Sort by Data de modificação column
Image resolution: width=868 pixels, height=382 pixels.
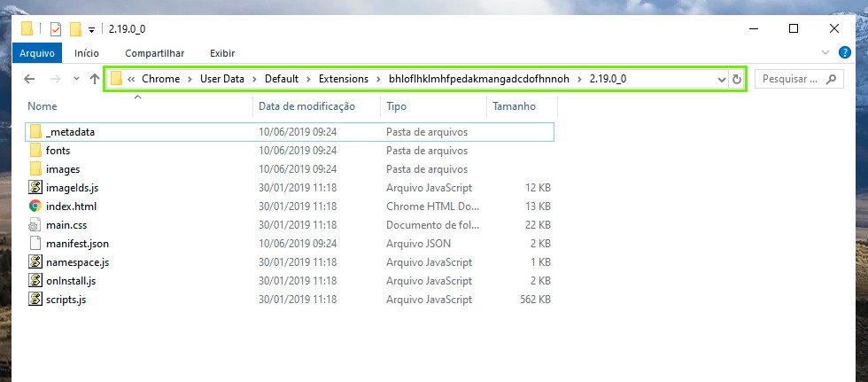(306, 106)
